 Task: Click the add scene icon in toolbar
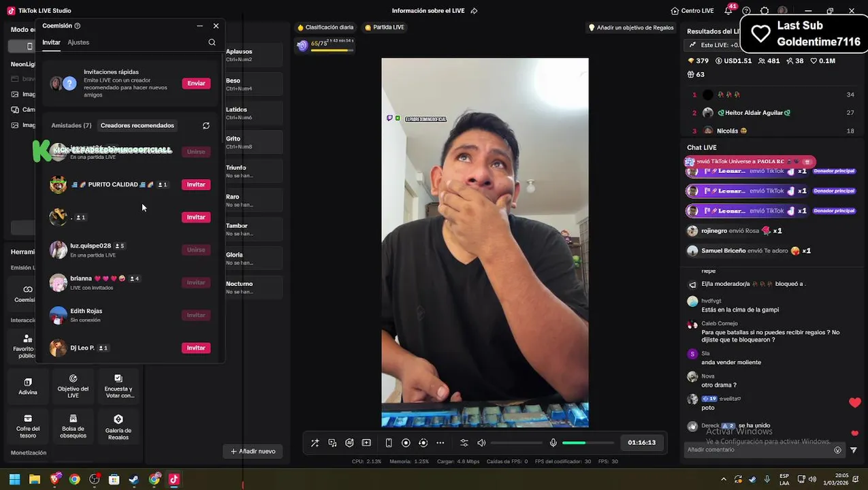click(366, 442)
